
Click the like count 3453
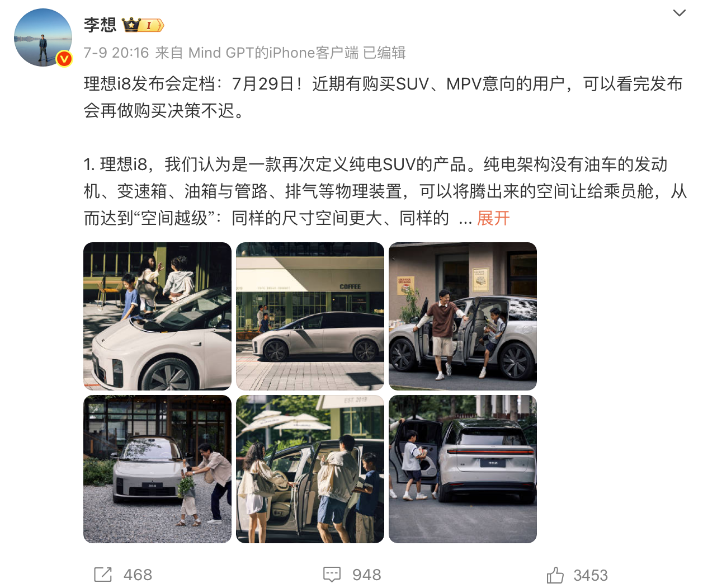pyautogui.click(x=591, y=575)
